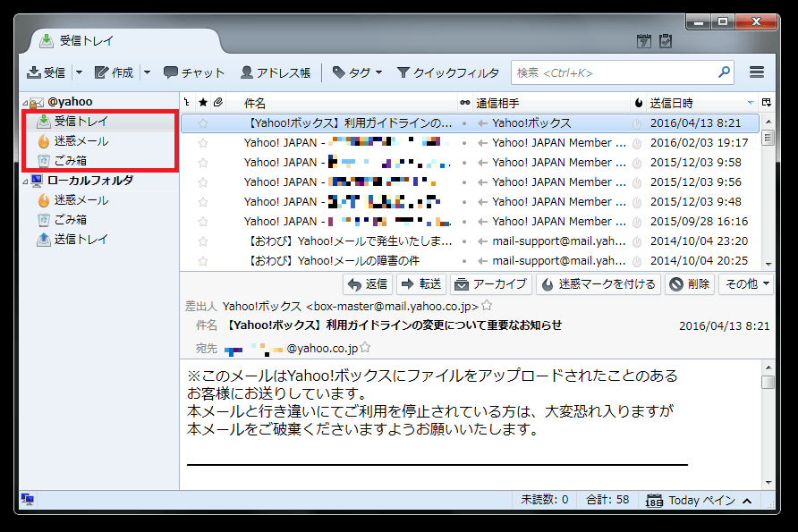The image size is (798, 532).
Task: Click the 削除 delete button
Action: pyautogui.click(x=690, y=284)
